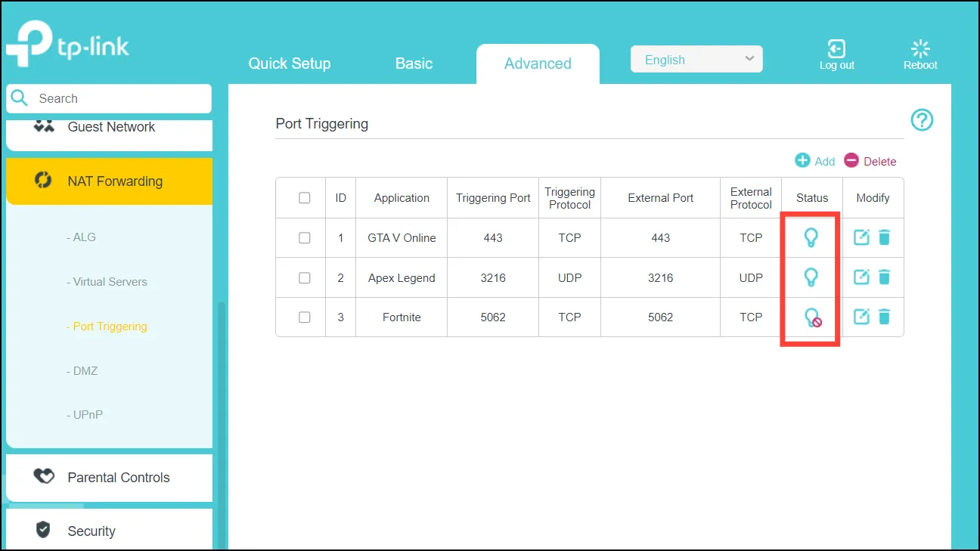
Task: Edit the Fortnite entry
Action: coord(861,317)
